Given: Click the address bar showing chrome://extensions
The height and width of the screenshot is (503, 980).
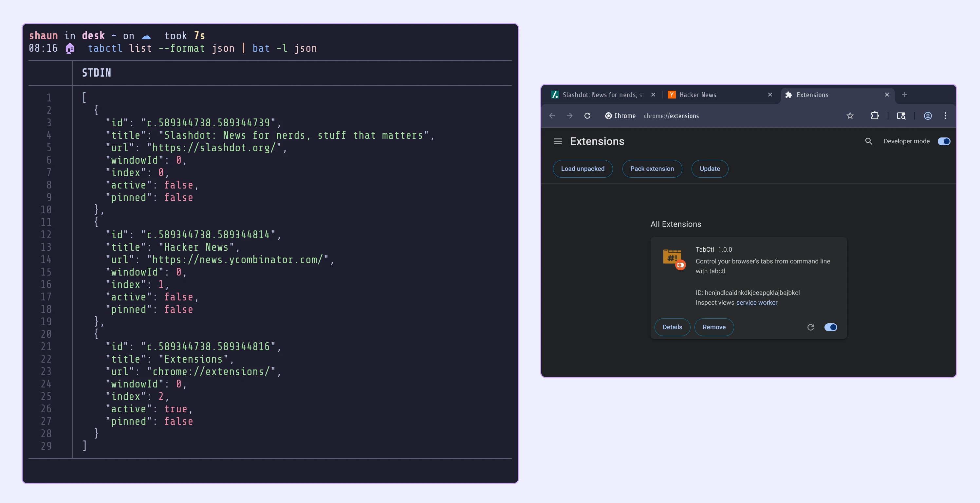Looking at the screenshot, I should pos(672,116).
